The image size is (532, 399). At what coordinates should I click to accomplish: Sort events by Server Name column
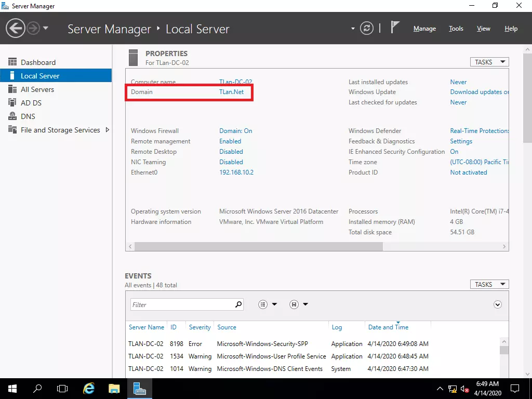point(146,327)
